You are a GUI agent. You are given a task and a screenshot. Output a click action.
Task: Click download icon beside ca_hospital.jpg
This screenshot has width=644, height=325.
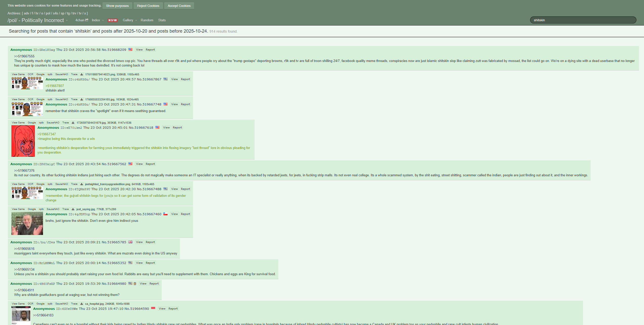click(81, 304)
